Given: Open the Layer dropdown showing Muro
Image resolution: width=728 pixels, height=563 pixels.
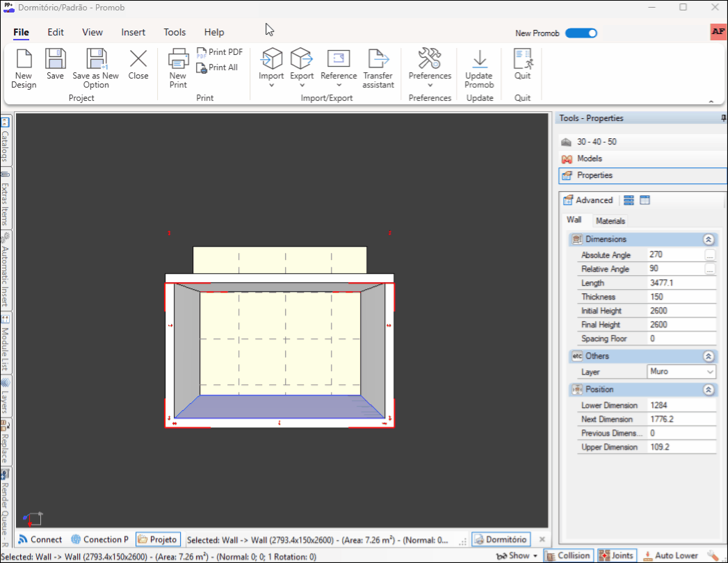Looking at the screenshot, I should pos(681,372).
